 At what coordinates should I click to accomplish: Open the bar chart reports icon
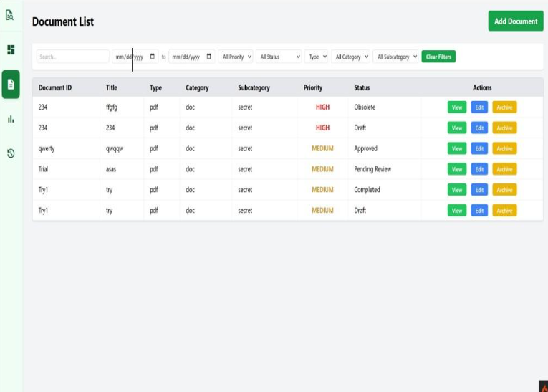click(x=11, y=119)
